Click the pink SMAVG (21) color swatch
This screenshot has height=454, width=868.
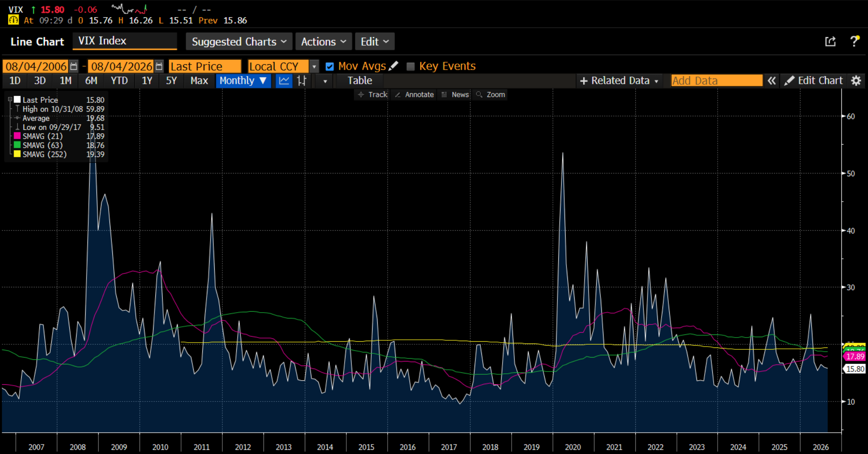(x=17, y=136)
